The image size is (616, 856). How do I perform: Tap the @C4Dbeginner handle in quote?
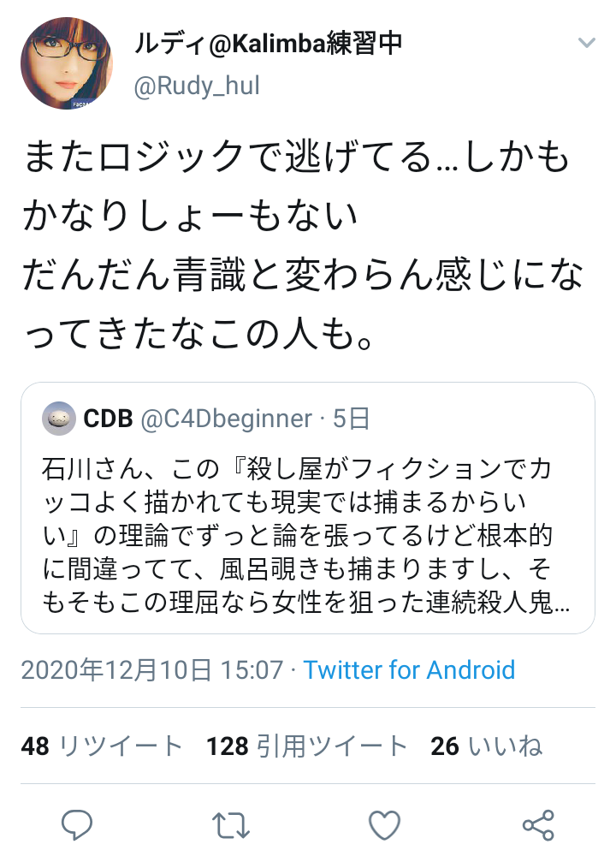(x=227, y=419)
